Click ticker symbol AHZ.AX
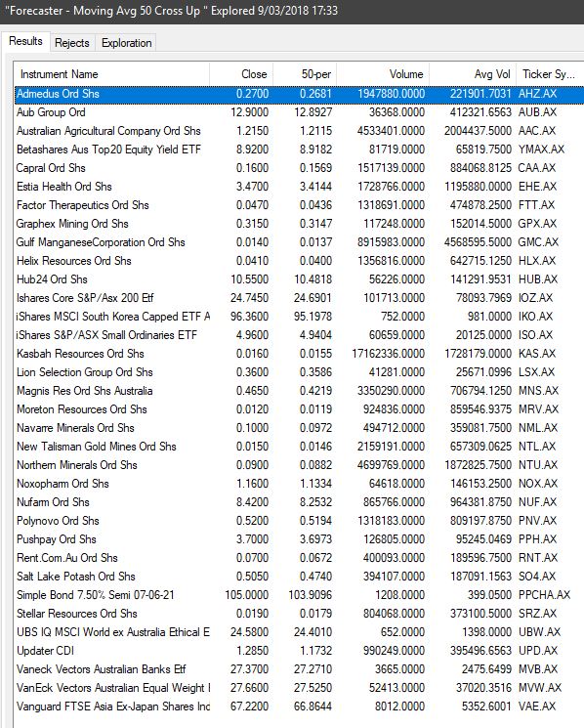This screenshot has height=728, width=584. [537, 94]
